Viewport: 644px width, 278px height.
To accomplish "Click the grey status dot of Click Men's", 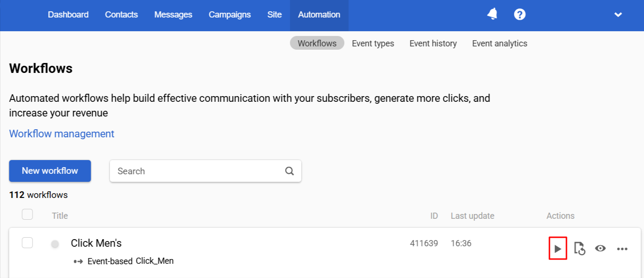I will point(55,244).
